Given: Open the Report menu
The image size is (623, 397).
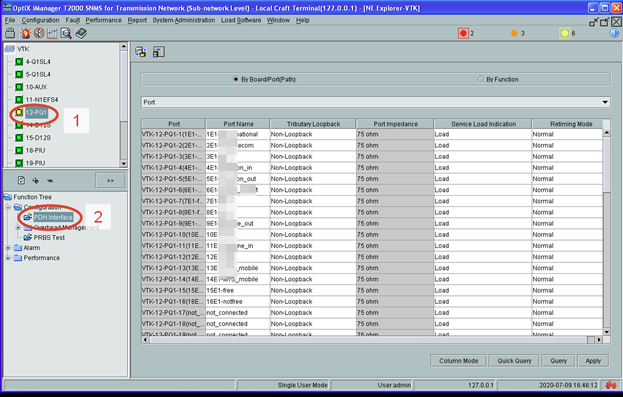Looking at the screenshot, I should pos(137,20).
